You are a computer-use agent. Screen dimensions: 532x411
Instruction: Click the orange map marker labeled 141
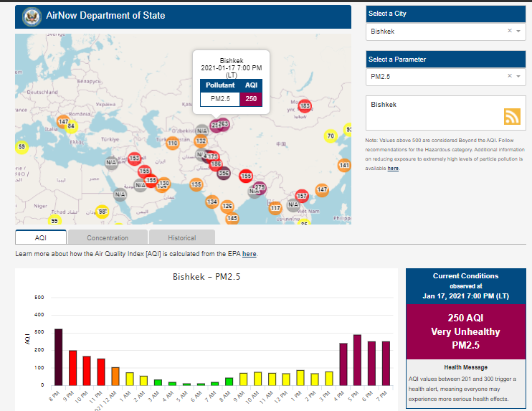point(344,165)
